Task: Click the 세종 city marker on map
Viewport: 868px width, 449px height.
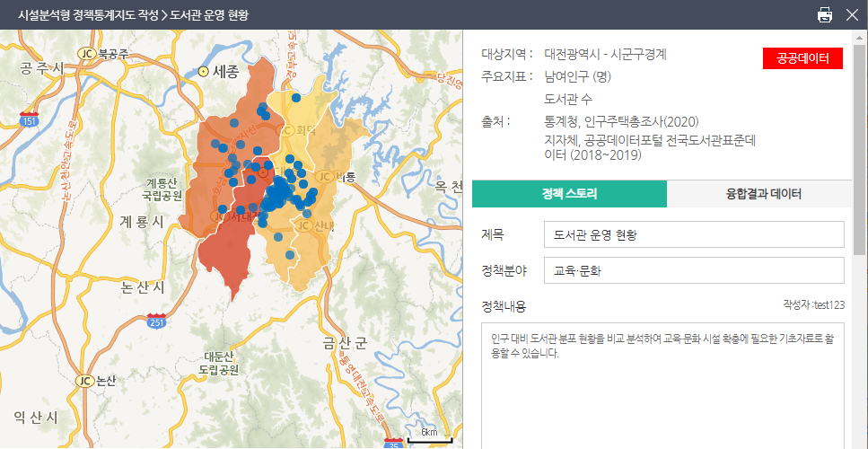Action: pyautogui.click(x=203, y=71)
